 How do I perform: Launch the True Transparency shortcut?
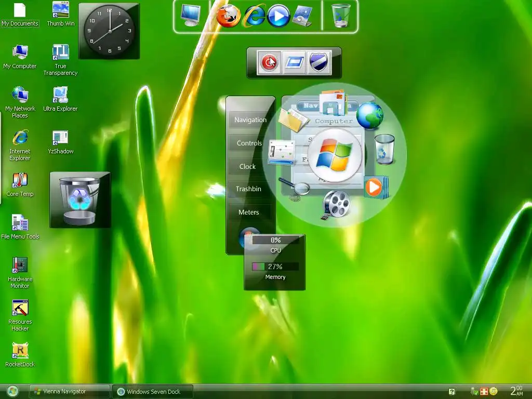[60, 60]
